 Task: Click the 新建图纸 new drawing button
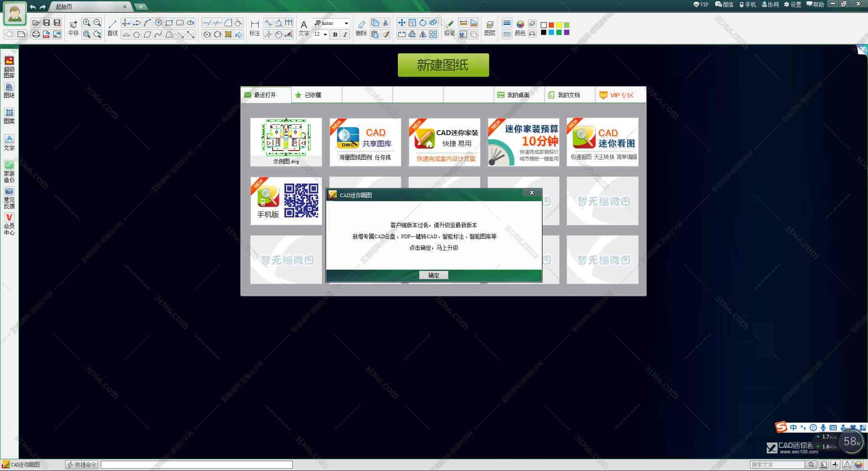(443, 65)
